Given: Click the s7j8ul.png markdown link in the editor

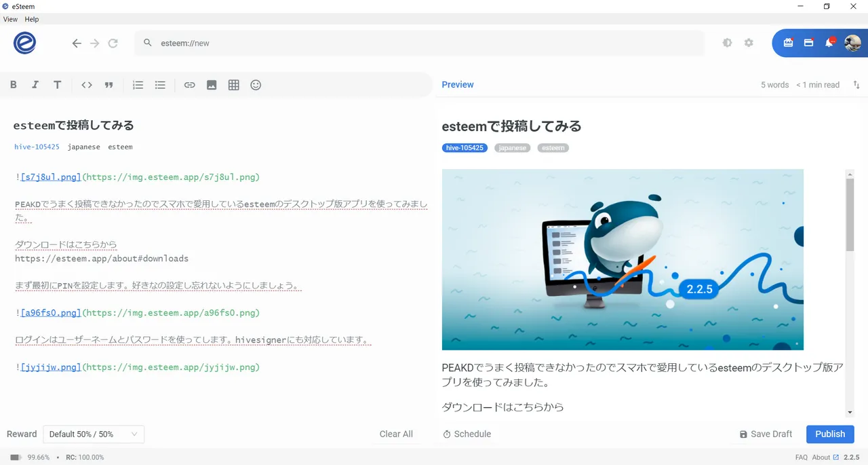Looking at the screenshot, I should click(x=51, y=177).
